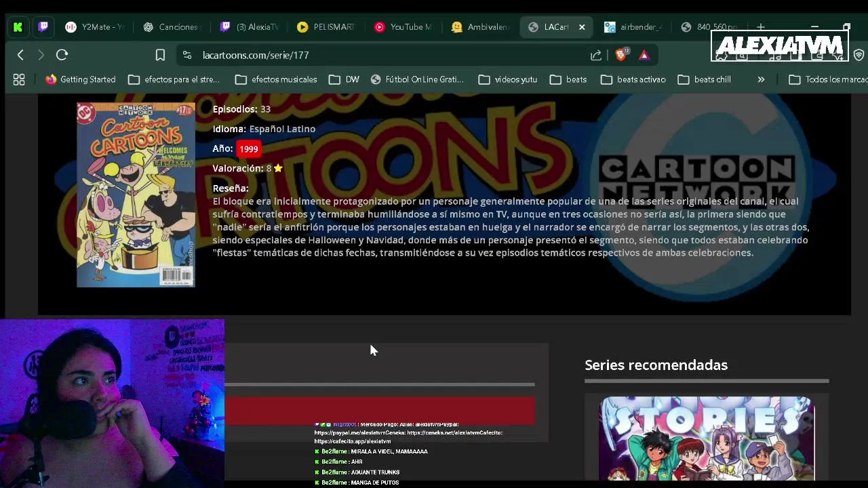Click the 'Español Latino' language text
This screenshot has height=488, width=868.
(282, 129)
